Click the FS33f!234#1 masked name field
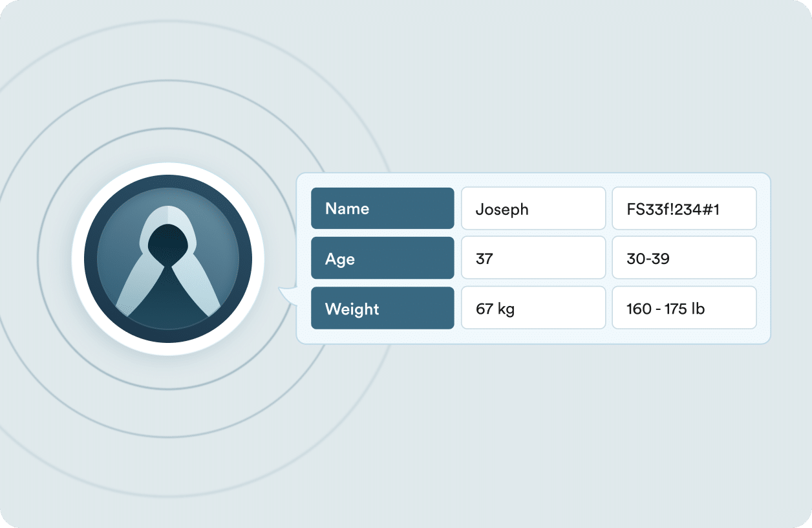 (x=684, y=208)
